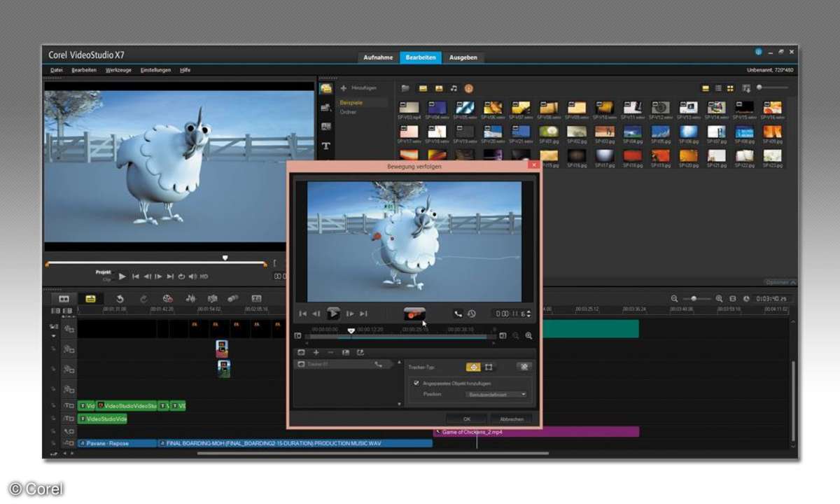Select the SP-V04.wmv thumbnail
Viewport: 840px width, 504px height.
[x=437, y=108]
